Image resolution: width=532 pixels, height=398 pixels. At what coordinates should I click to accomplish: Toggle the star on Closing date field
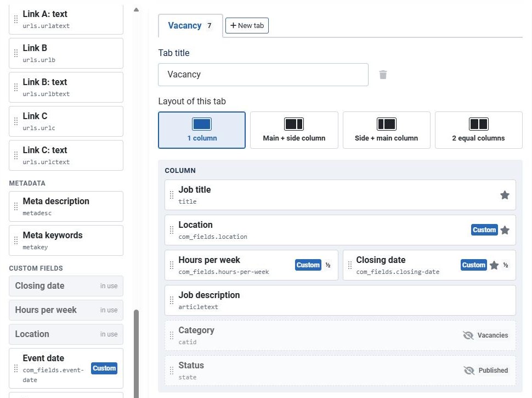[x=494, y=265]
